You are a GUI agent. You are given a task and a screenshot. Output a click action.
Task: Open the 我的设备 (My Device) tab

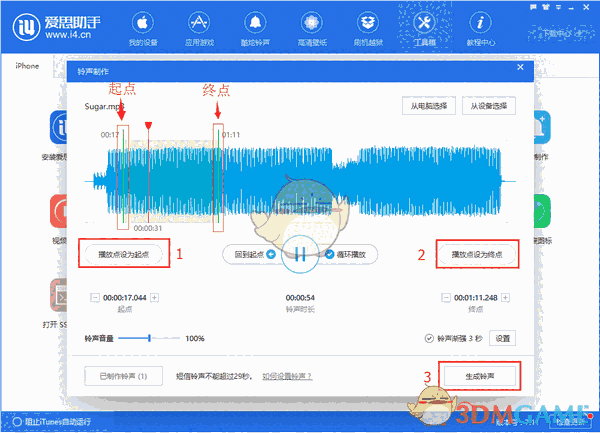tap(143, 29)
